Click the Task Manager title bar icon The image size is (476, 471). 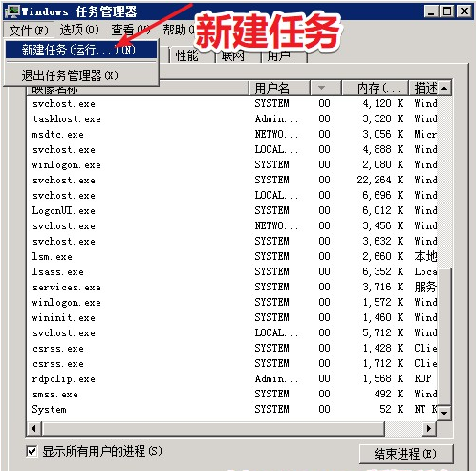[x=12, y=11]
